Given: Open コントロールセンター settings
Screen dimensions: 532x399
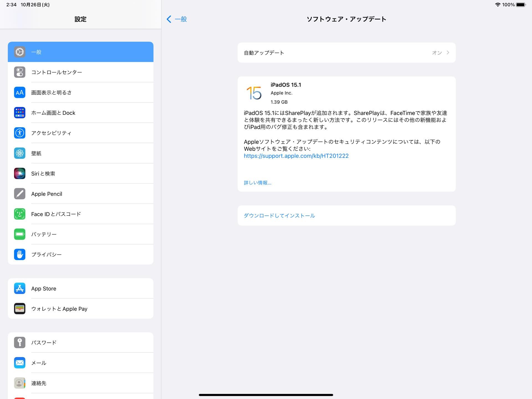Looking at the screenshot, I should tap(81, 72).
